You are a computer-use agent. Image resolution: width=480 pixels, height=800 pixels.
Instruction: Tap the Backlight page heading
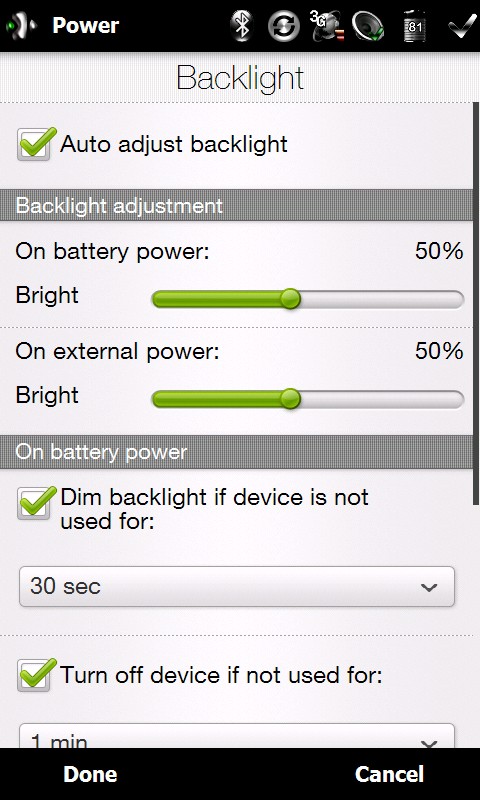(240, 79)
